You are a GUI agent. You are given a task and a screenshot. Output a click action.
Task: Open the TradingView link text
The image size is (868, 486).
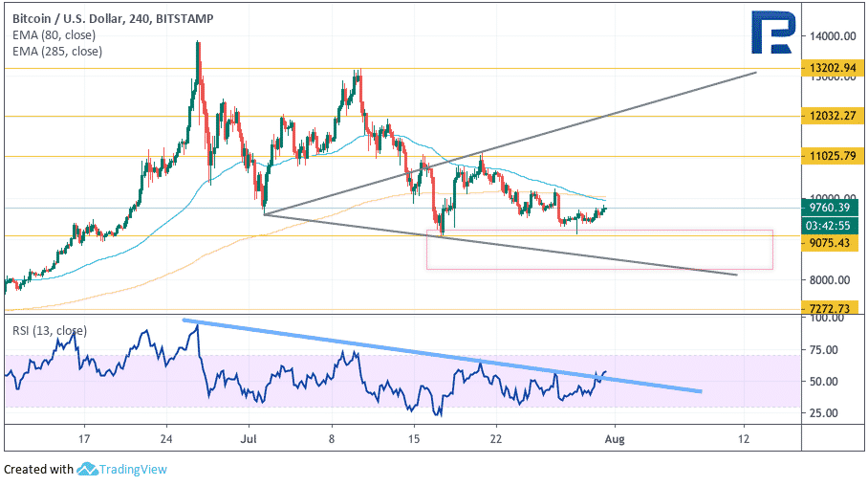(133, 470)
